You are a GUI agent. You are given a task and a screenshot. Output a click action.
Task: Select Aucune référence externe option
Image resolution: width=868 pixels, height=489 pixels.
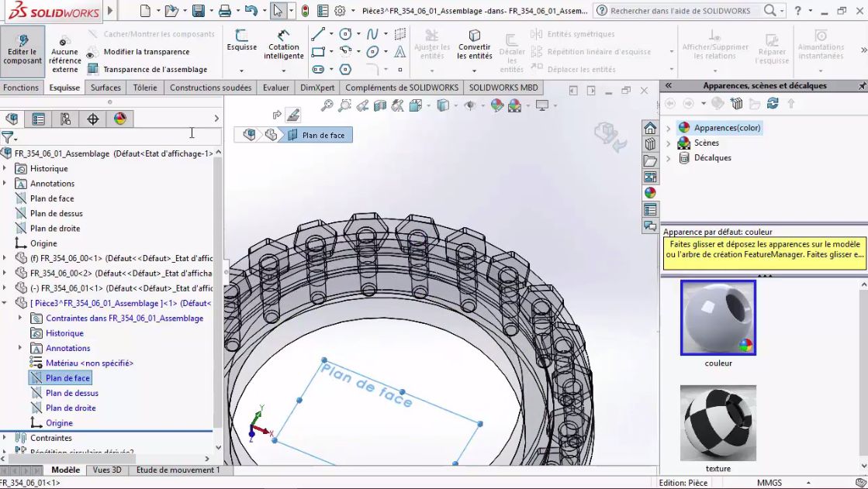pos(64,55)
